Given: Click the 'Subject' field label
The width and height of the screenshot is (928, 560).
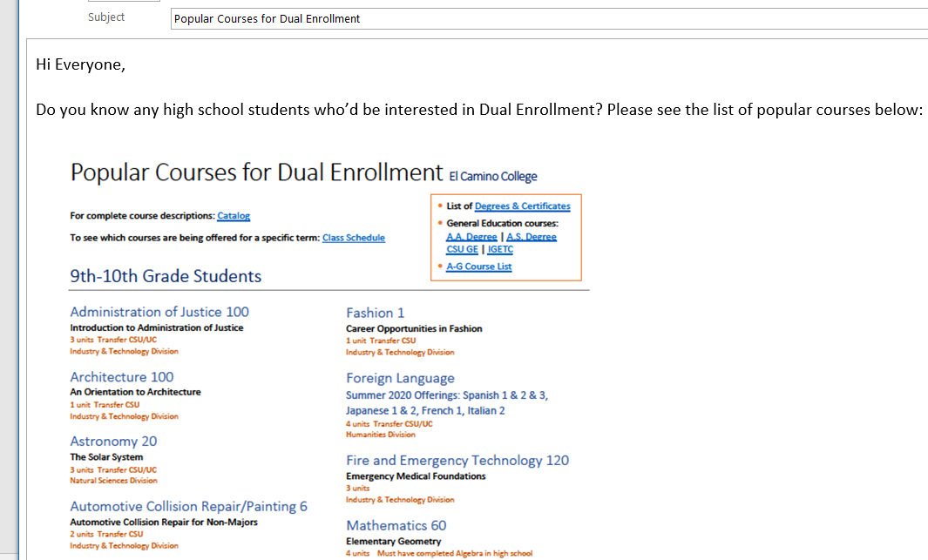Looking at the screenshot, I should 106,17.
